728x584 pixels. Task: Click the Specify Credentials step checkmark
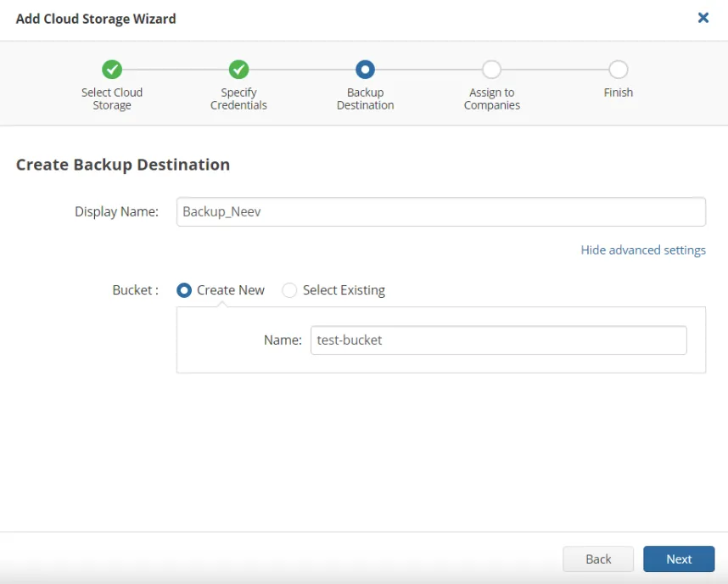tap(238, 70)
